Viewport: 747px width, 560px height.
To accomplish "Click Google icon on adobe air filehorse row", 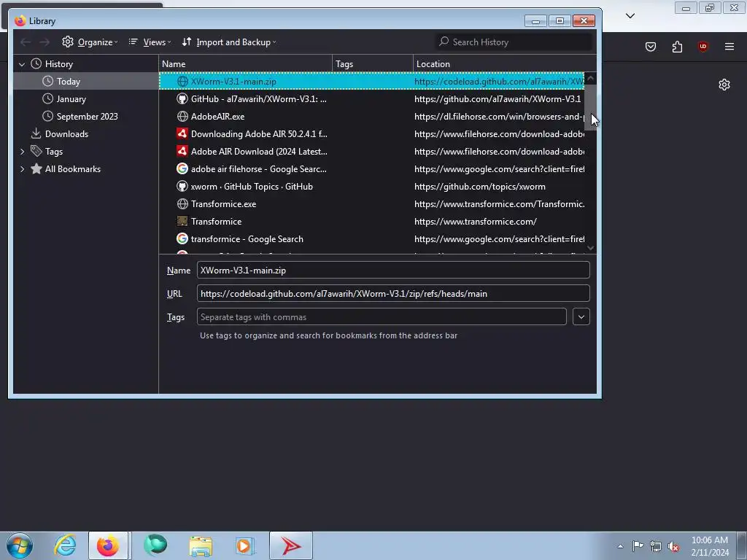I will click(182, 168).
